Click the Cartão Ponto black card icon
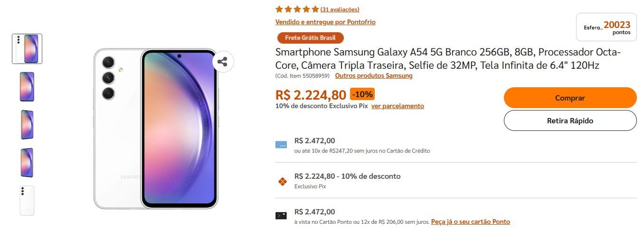 point(281,216)
